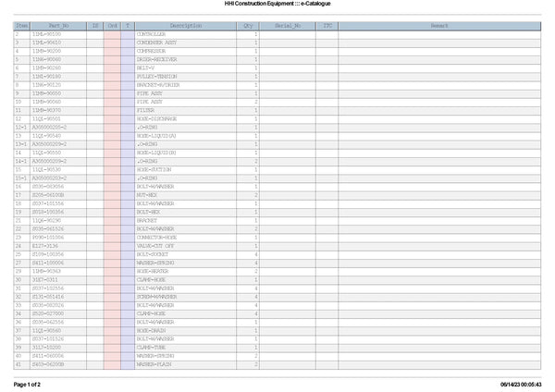Click the date and time stamp in footer
The height and width of the screenshot is (392, 555).
[521, 383]
